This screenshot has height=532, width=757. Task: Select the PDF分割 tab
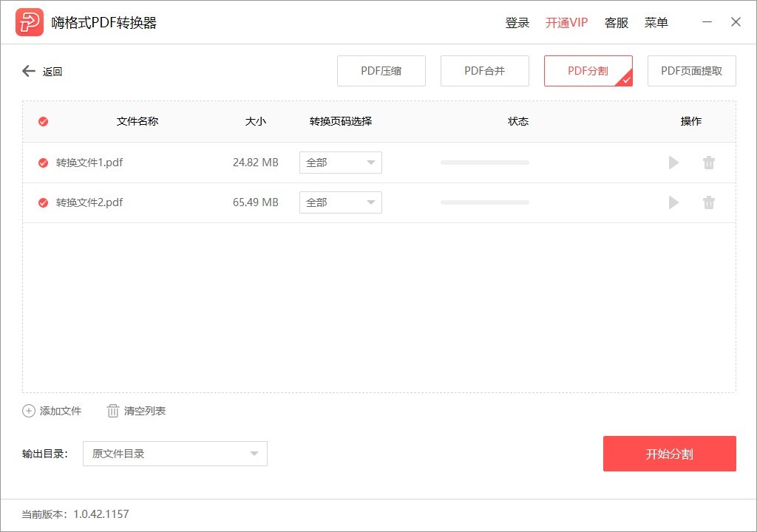tap(588, 71)
